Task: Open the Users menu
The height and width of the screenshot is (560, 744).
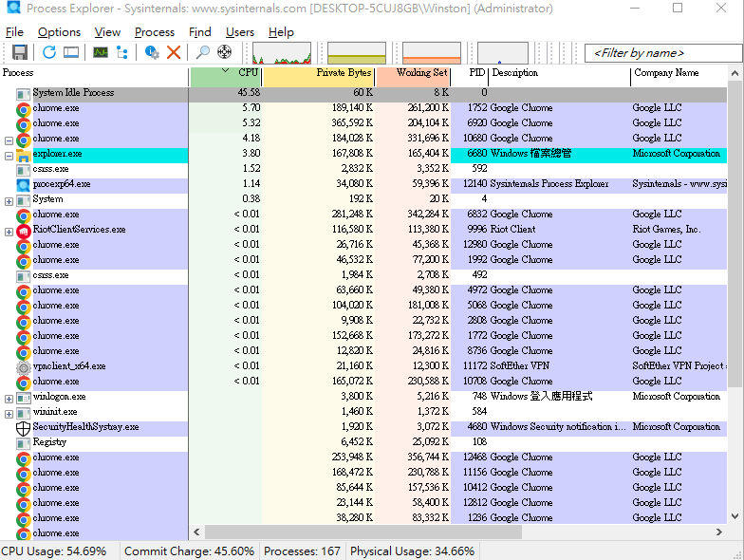Action: click(x=239, y=32)
